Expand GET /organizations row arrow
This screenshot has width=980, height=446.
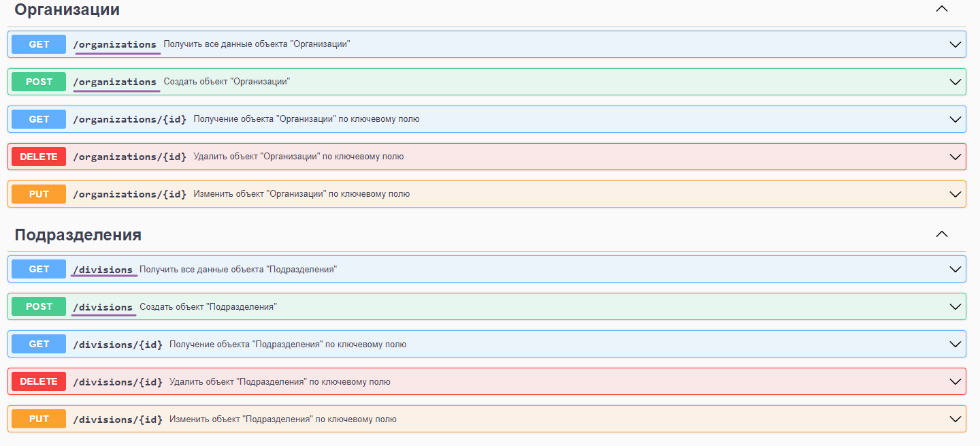tap(955, 44)
